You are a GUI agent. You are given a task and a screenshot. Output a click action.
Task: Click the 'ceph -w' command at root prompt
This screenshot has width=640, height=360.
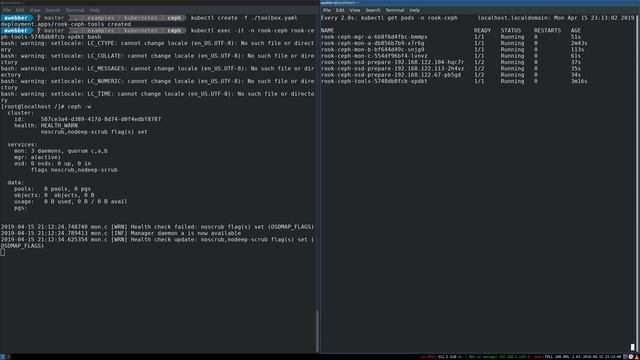click(x=79, y=107)
